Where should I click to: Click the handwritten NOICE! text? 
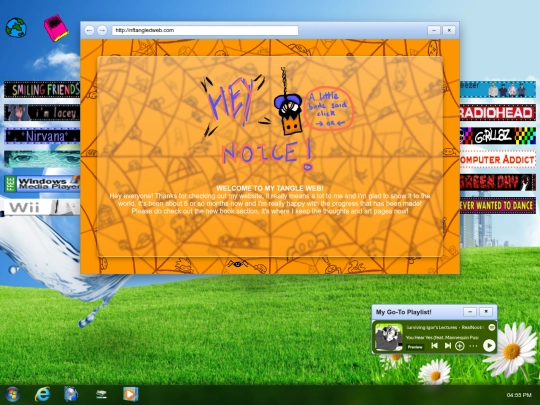(268, 154)
